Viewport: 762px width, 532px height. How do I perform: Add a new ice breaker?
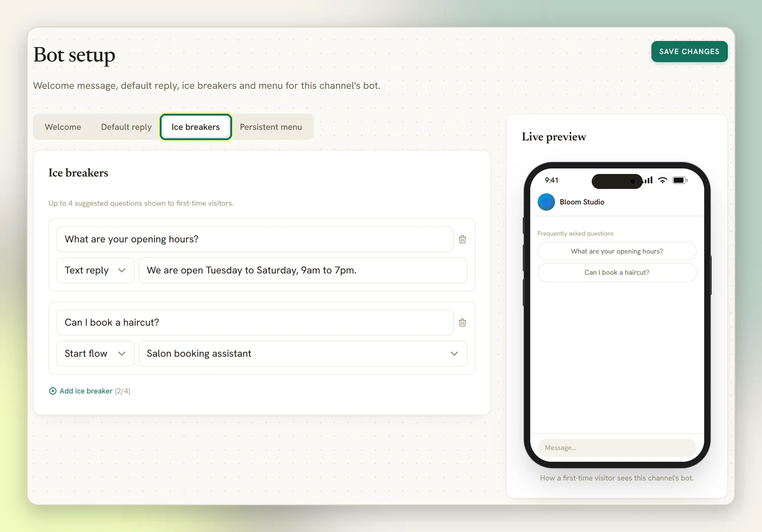pos(90,391)
